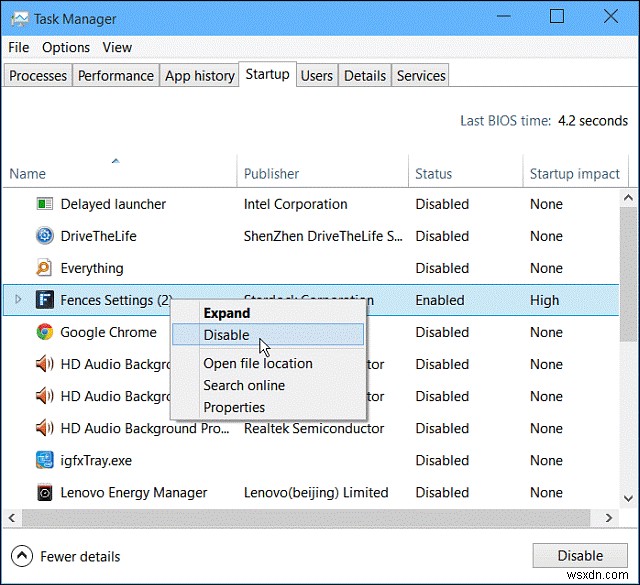Viewport: 640px width, 585px height.
Task: Switch to the App history tab
Action: pyautogui.click(x=200, y=76)
